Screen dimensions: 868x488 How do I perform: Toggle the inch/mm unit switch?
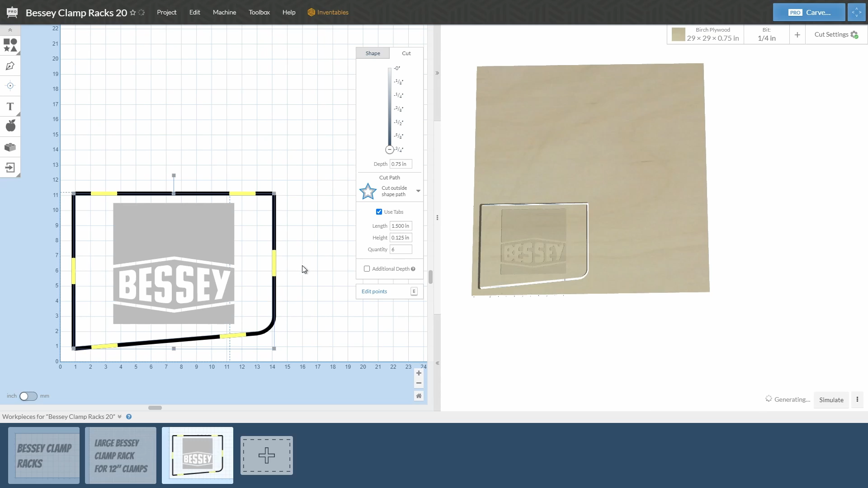click(28, 396)
